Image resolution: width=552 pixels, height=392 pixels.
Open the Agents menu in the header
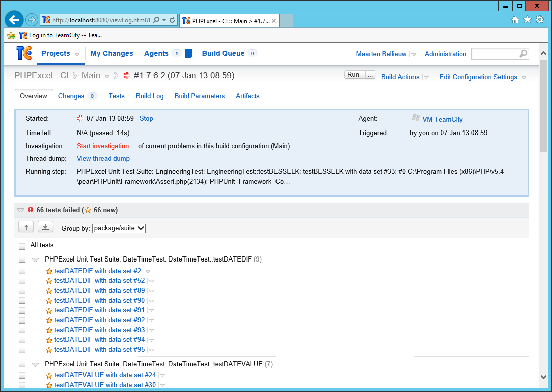pos(156,53)
